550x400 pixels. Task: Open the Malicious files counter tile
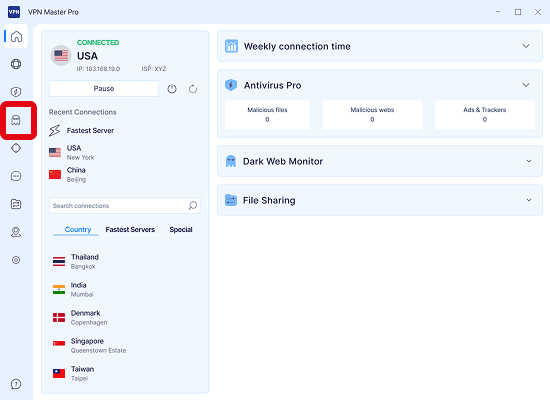tap(267, 115)
